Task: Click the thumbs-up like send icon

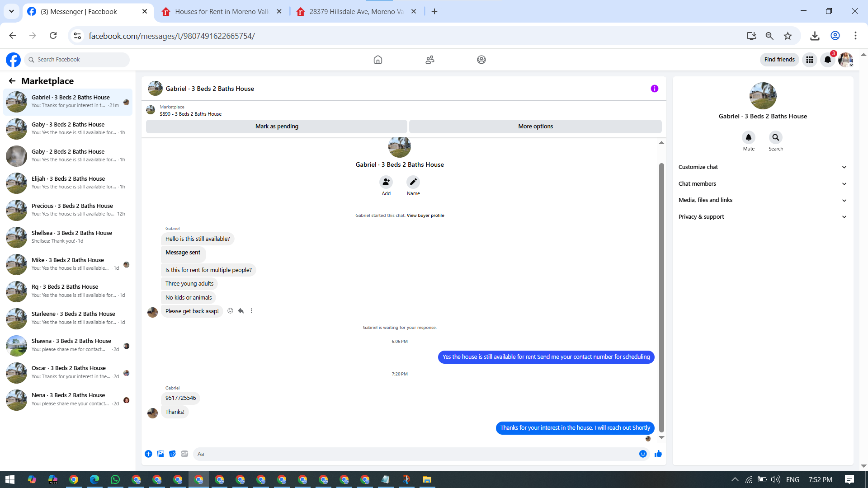Action: 658,454
